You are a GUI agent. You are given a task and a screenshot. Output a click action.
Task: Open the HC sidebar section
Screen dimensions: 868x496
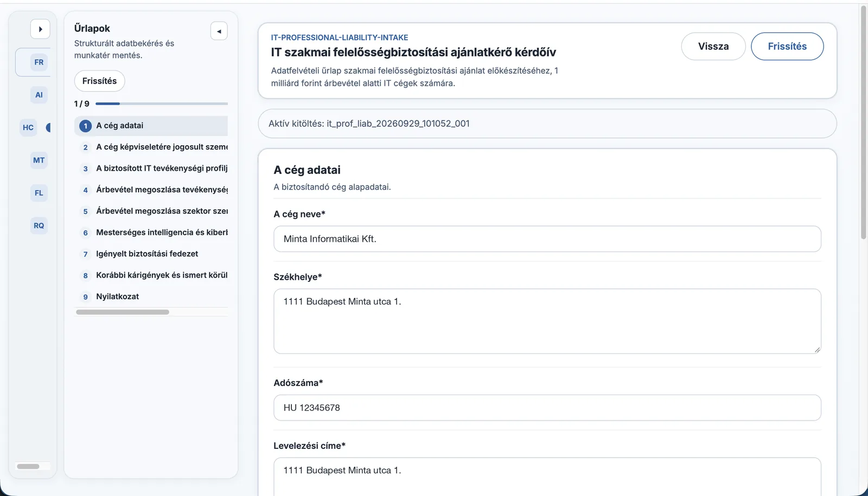click(28, 127)
